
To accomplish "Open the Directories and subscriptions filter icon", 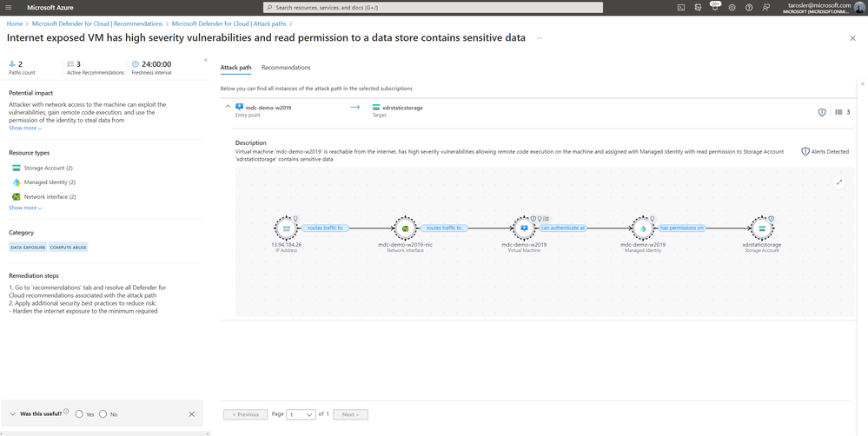I will (x=698, y=8).
